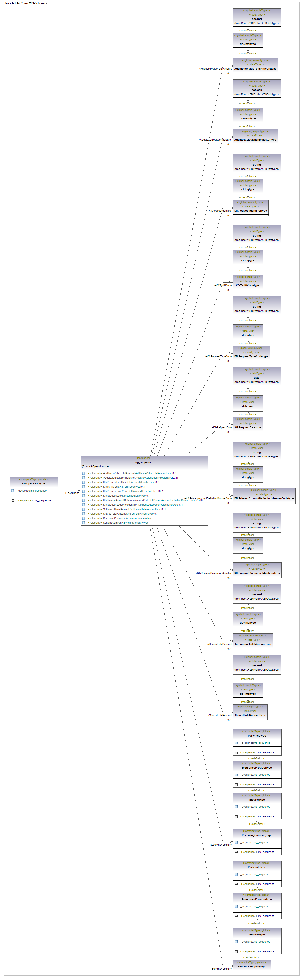Click the +_sequence association label
Viewport: 305px width, 980px height.
[x=72, y=493]
